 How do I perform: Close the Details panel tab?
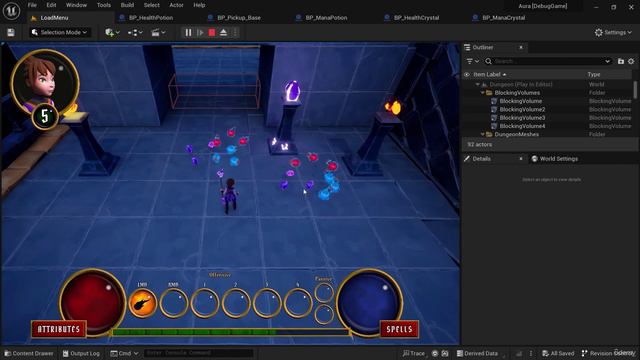(x=521, y=159)
